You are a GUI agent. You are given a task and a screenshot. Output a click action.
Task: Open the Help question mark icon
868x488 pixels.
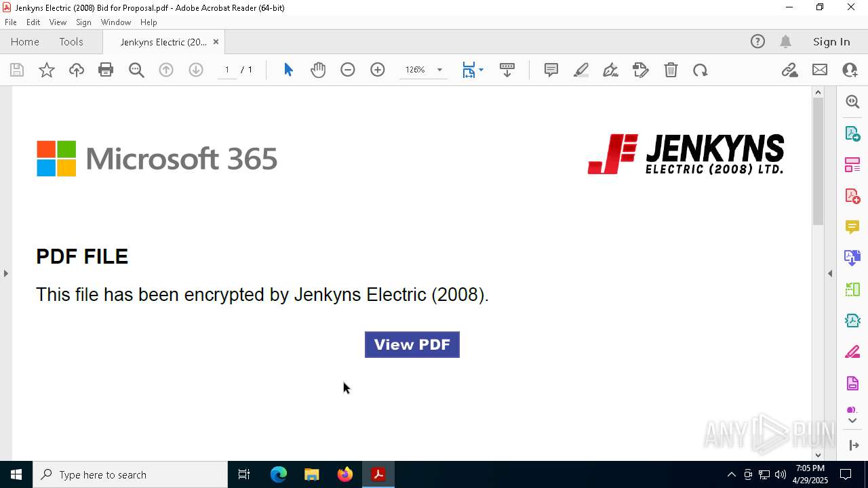757,41
